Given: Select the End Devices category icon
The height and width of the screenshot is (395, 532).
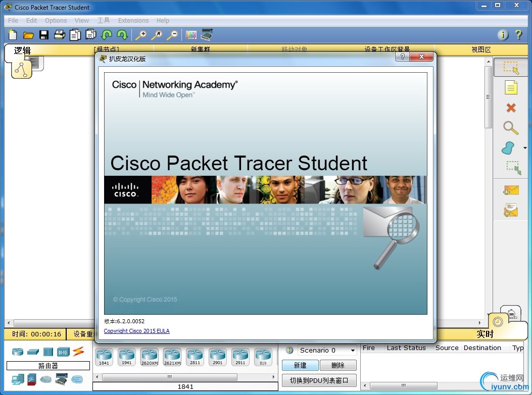Looking at the screenshot, I should 18,379.
